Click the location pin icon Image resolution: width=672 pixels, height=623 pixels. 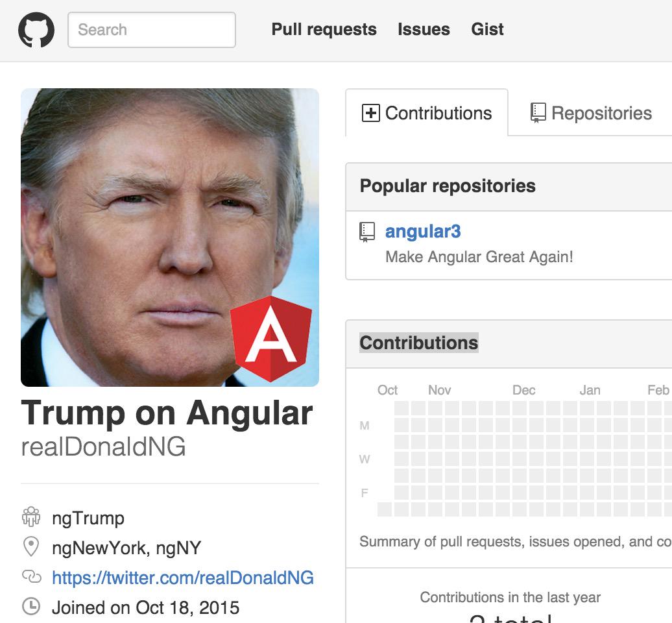pos(31,546)
